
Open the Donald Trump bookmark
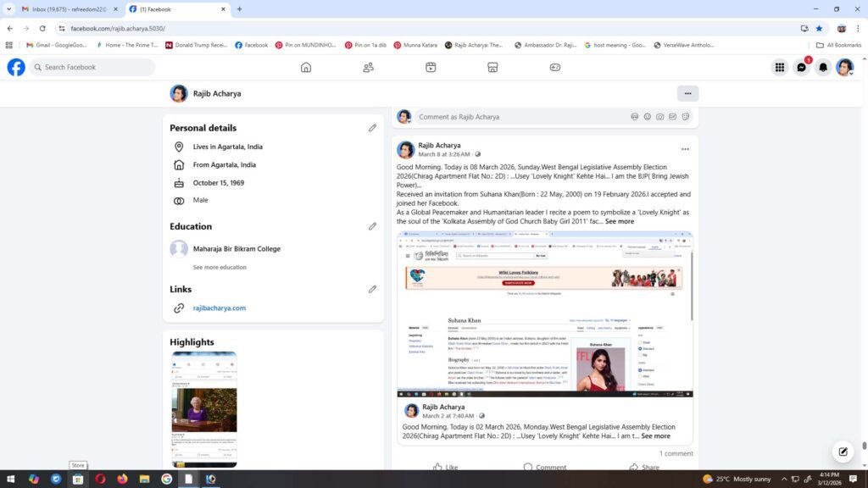pos(195,45)
